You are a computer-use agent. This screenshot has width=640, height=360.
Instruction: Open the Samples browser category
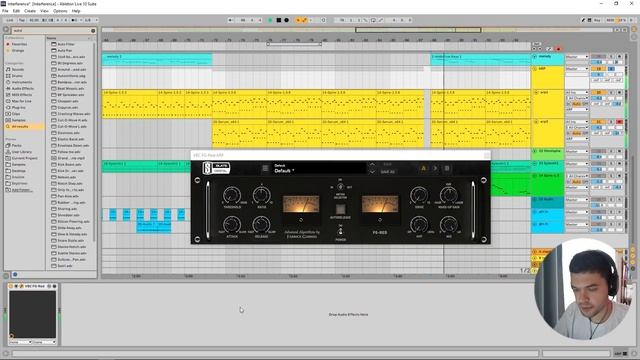(x=19, y=120)
